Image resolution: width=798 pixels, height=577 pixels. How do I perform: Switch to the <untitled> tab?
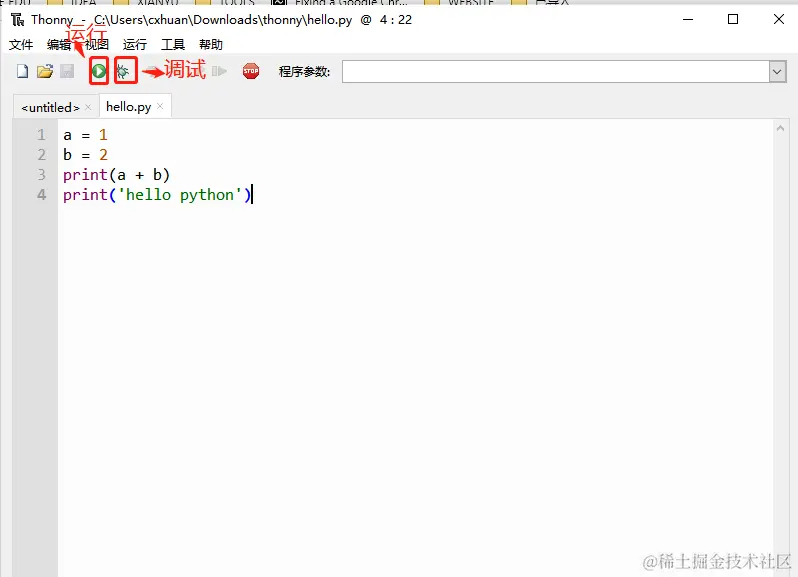pos(50,107)
